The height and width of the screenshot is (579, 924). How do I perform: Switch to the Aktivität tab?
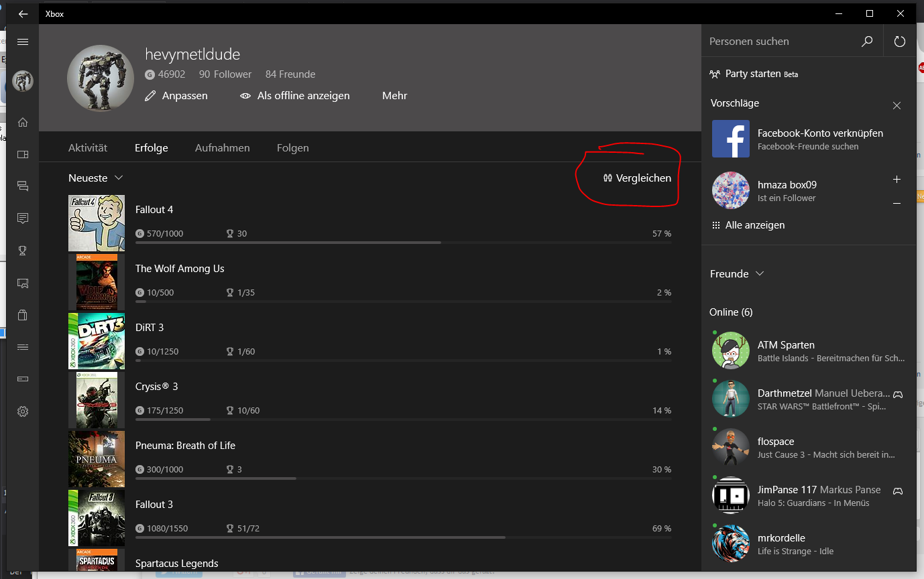(x=88, y=148)
